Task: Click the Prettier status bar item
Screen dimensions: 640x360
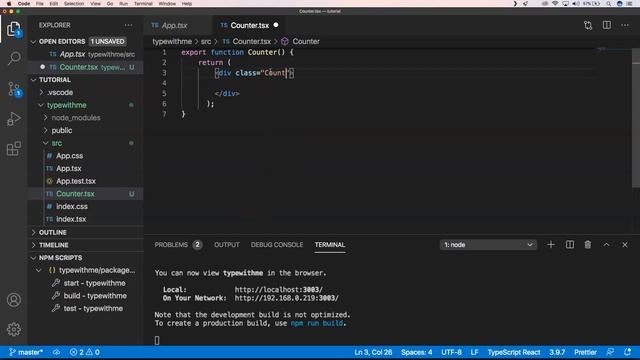Action: tap(585, 352)
